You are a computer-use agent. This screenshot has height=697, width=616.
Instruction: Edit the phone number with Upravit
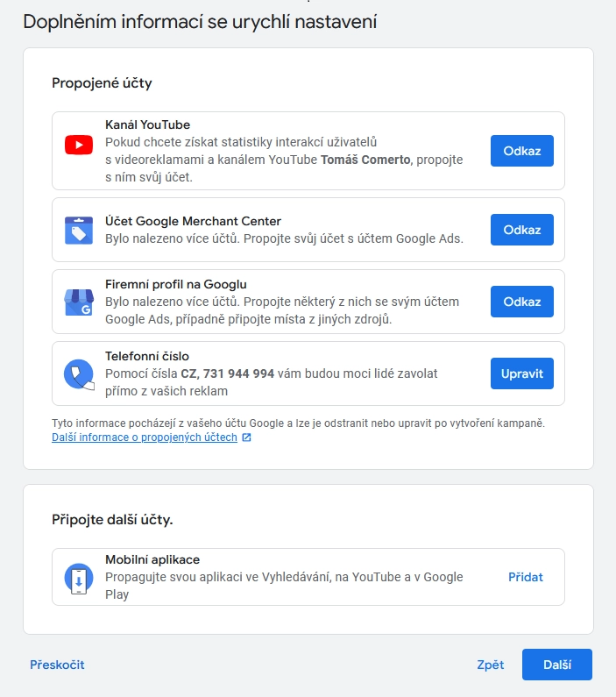pyautogui.click(x=522, y=373)
